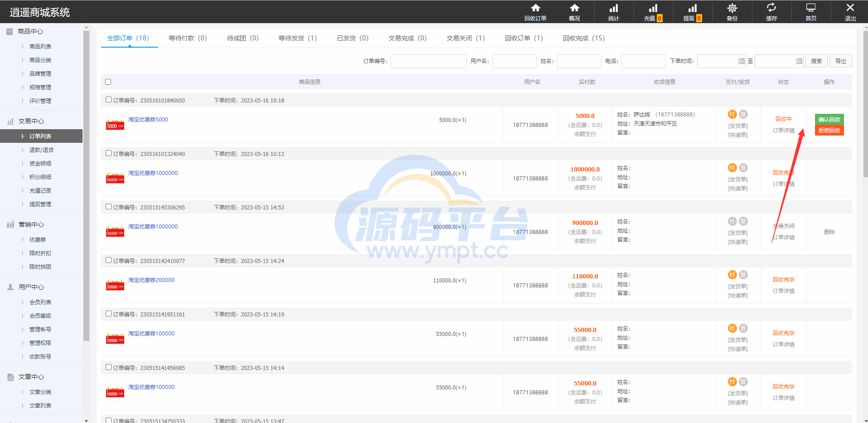The height and width of the screenshot is (423, 868).
Task: Open the 淘宝优惠券200000 product link
Action: [x=151, y=280]
